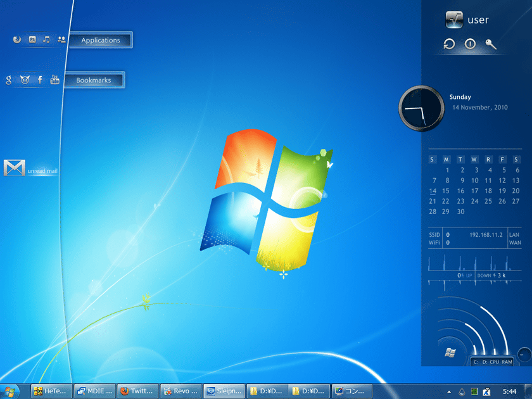Switch to the second D:¥D... folder window
The height and width of the screenshot is (399, 532).
(310, 391)
